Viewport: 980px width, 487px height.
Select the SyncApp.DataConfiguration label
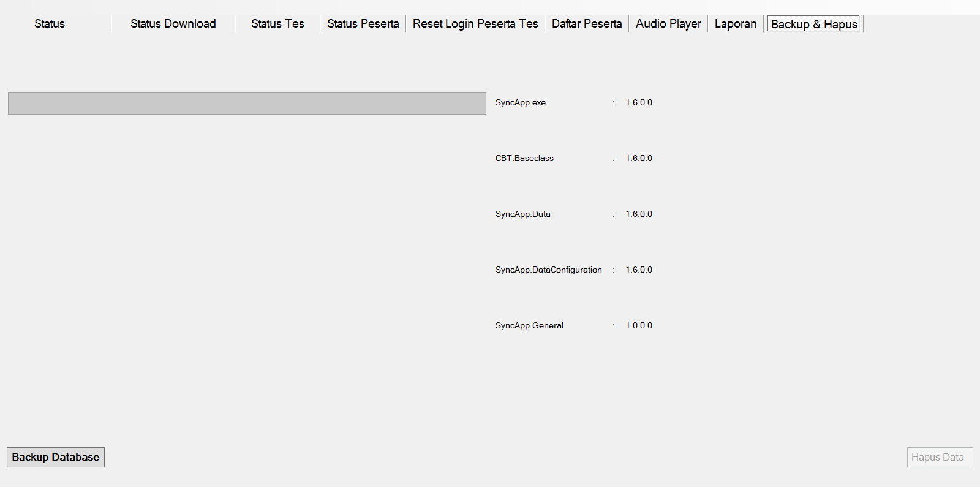click(x=548, y=270)
